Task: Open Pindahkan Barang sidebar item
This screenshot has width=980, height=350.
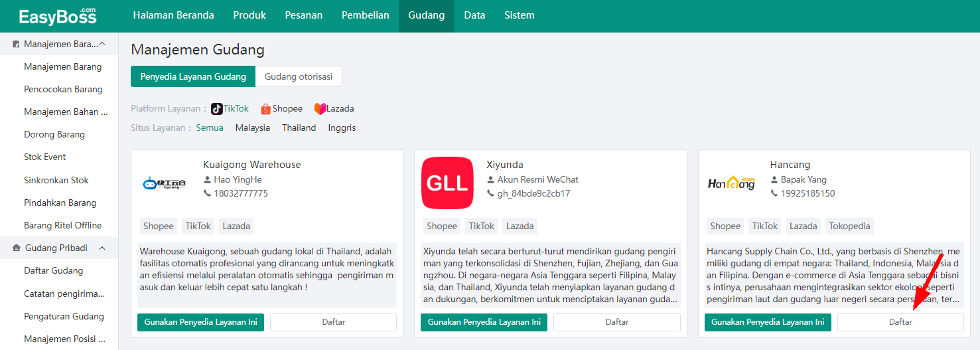Action: pyautogui.click(x=60, y=203)
